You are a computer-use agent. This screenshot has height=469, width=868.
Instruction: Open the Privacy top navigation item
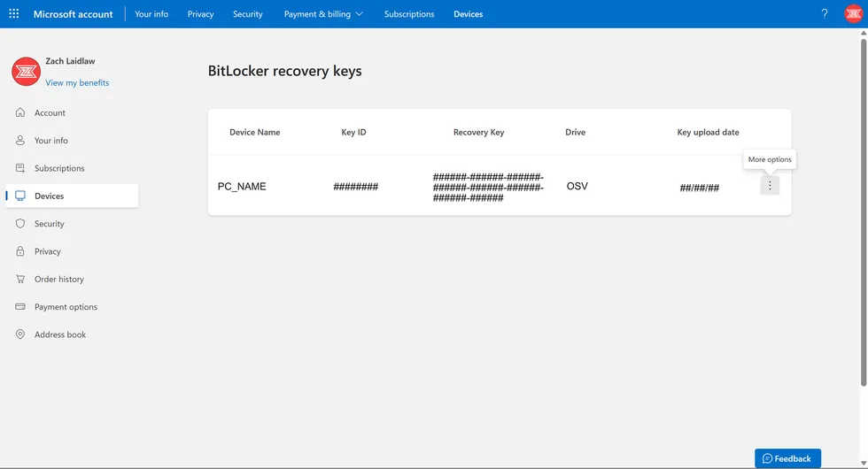pos(200,14)
